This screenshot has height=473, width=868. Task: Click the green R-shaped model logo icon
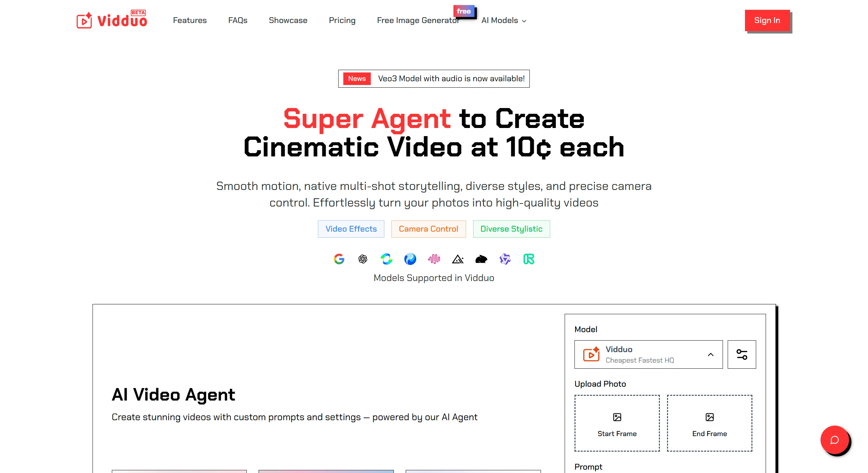[528, 259]
